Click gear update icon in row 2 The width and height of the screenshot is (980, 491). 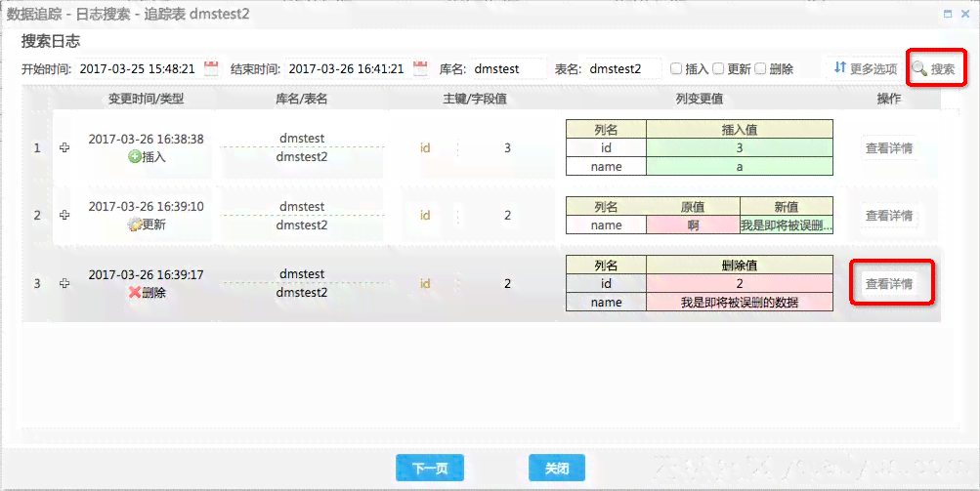[134, 225]
